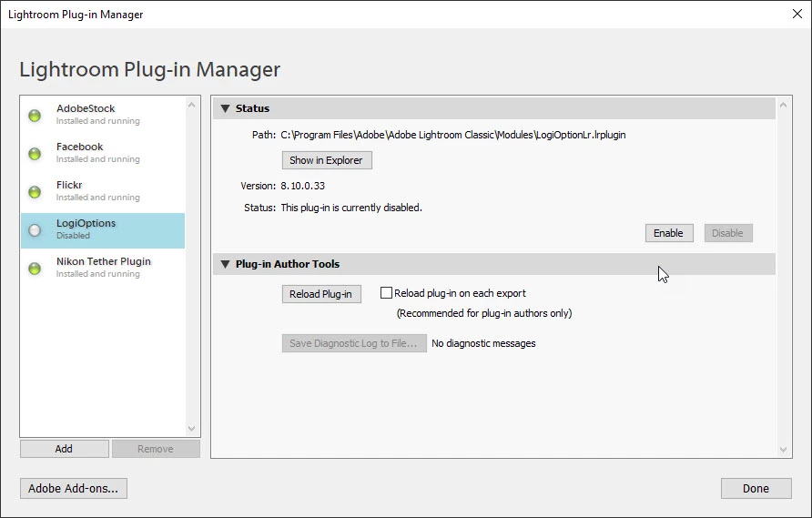Enable the LogiOptions plug-in
812x518 pixels.
(669, 233)
